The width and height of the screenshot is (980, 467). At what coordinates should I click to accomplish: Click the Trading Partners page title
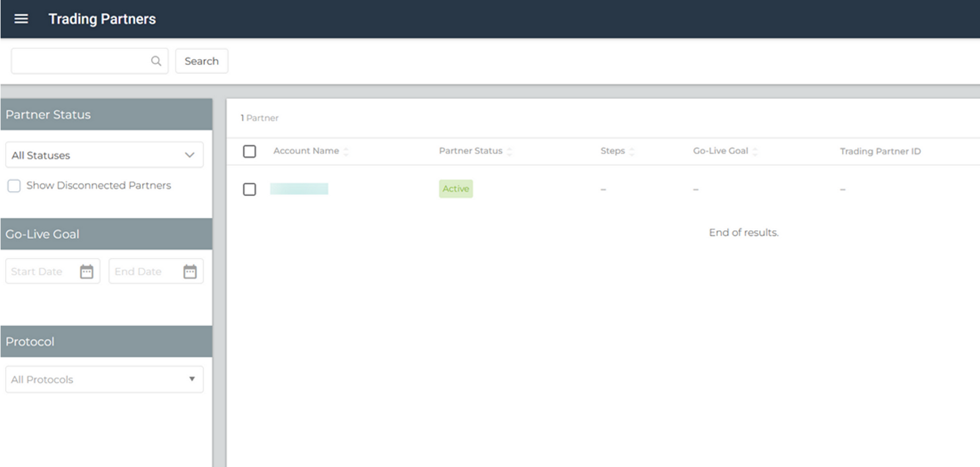pyautogui.click(x=102, y=19)
